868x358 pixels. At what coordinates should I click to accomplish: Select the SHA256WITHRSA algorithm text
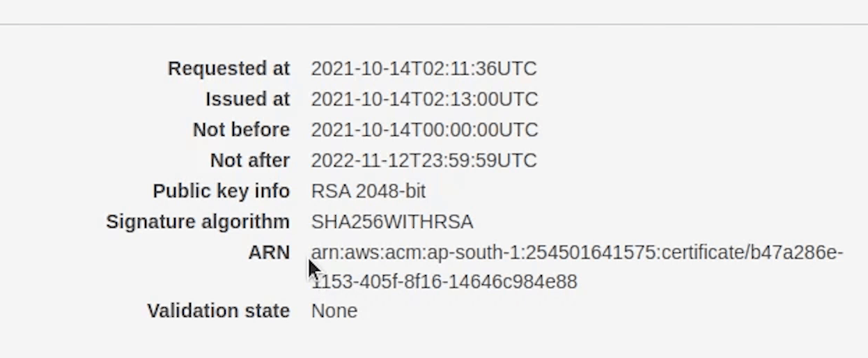[392, 222]
